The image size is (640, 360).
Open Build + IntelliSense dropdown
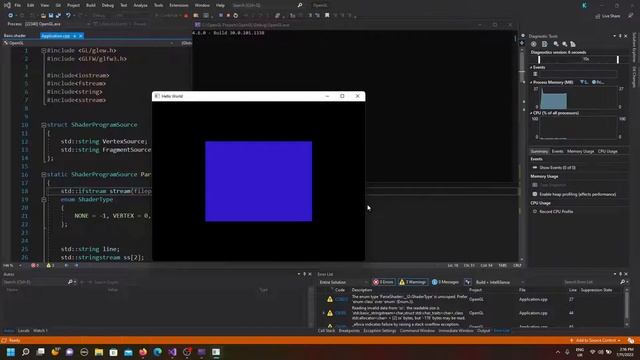(500, 282)
